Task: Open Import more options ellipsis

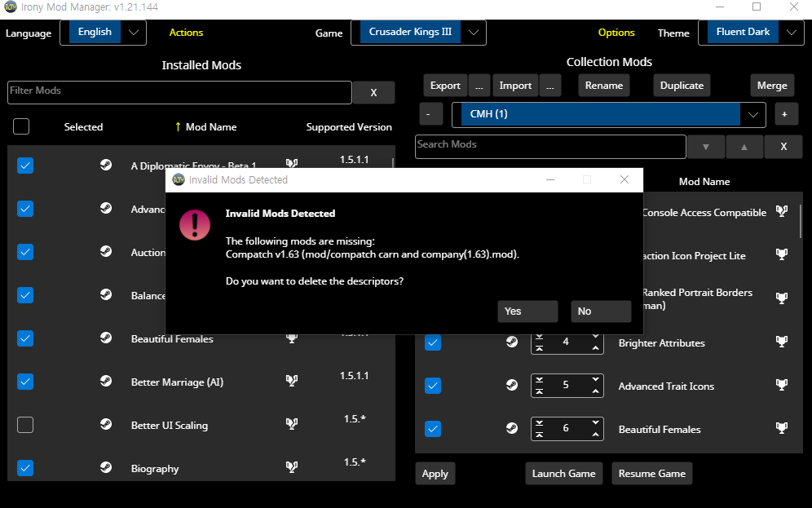Action: (550, 86)
